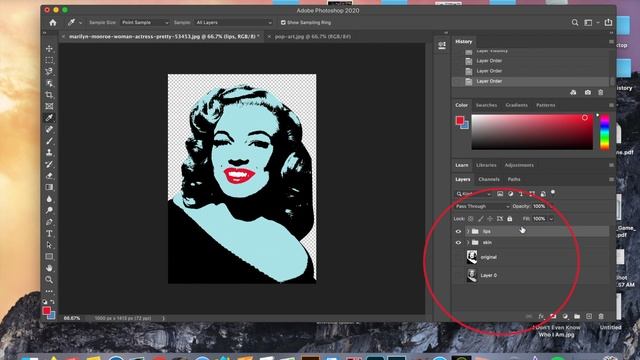Image resolution: width=640 pixels, height=360 pixels.
Task: Open the Fill value dropdown arrow
Action: [551, 219]
